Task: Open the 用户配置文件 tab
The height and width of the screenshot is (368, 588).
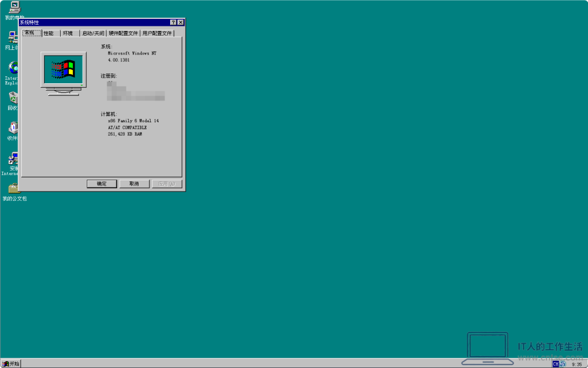Action: [x=157, y=33]
